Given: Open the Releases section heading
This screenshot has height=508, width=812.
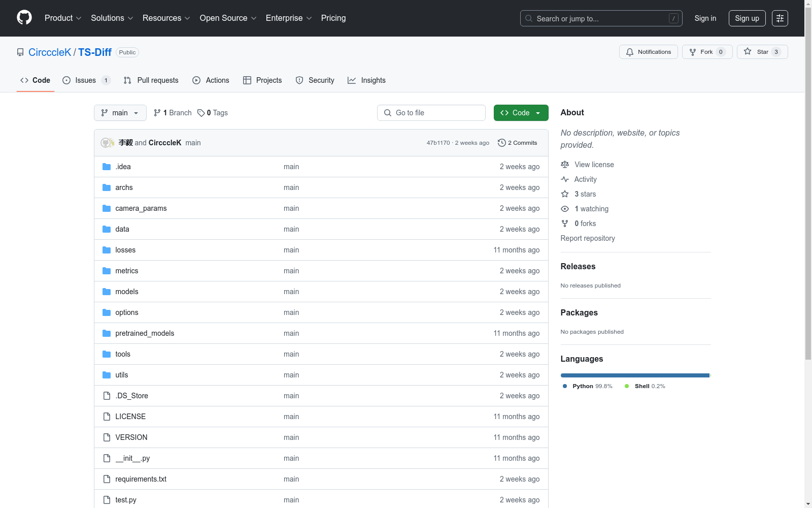Looking at the screenshot, I should [x=578, y=267].
